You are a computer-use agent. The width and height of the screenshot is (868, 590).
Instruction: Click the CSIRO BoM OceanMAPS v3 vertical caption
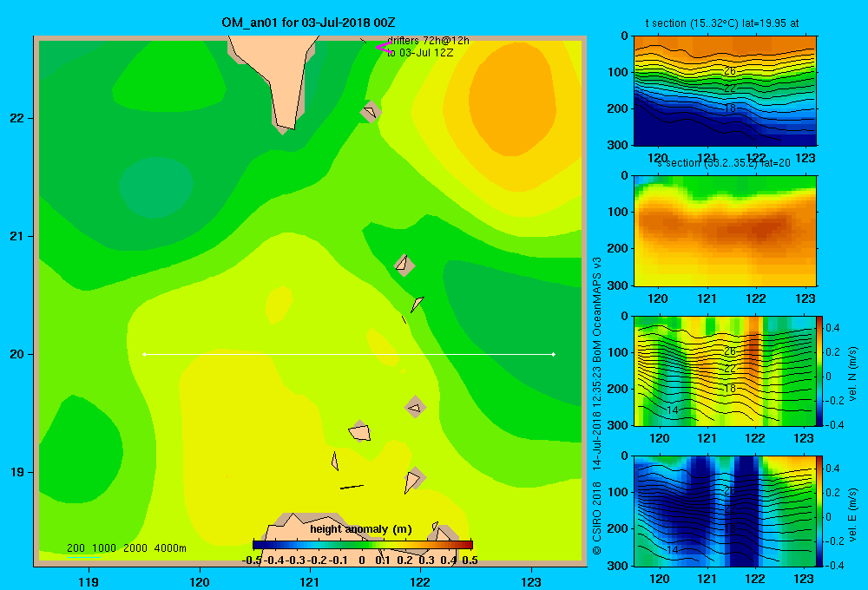(x=597, y=405)
